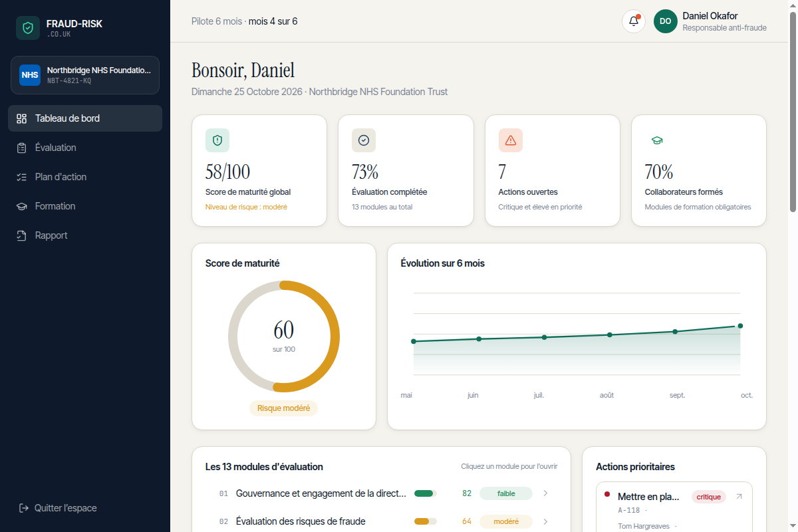The width and height of the screenshot is (798, 532).
Task: Click Cliquez un module pour l'ouvrir hint
Action: [509, 467]
